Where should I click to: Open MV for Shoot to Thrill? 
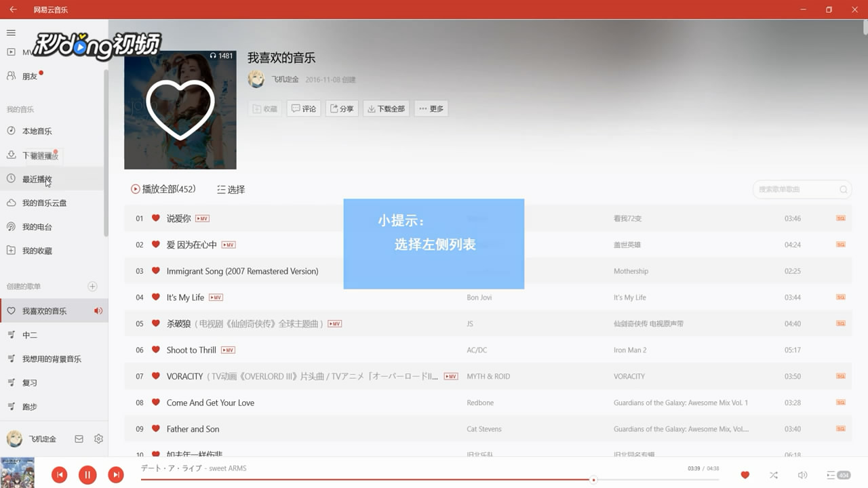pyautogui.click(x=228, y=350)
